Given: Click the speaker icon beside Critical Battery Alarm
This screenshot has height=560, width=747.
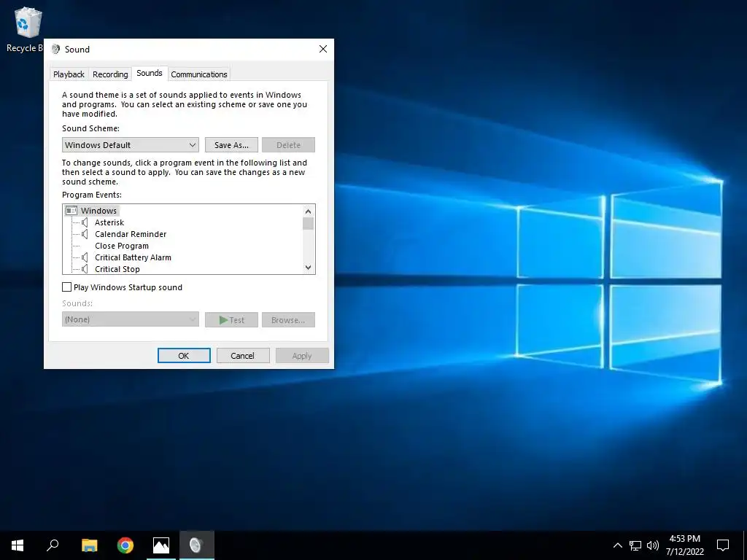Looking at the screenshot, I should (x=85, y=257).
